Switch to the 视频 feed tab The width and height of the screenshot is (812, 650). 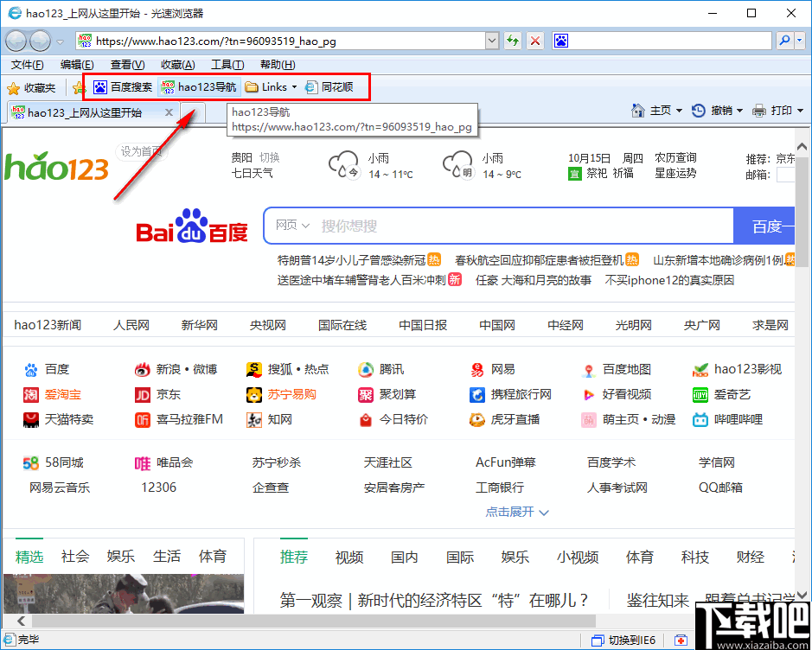click(349, 557)
